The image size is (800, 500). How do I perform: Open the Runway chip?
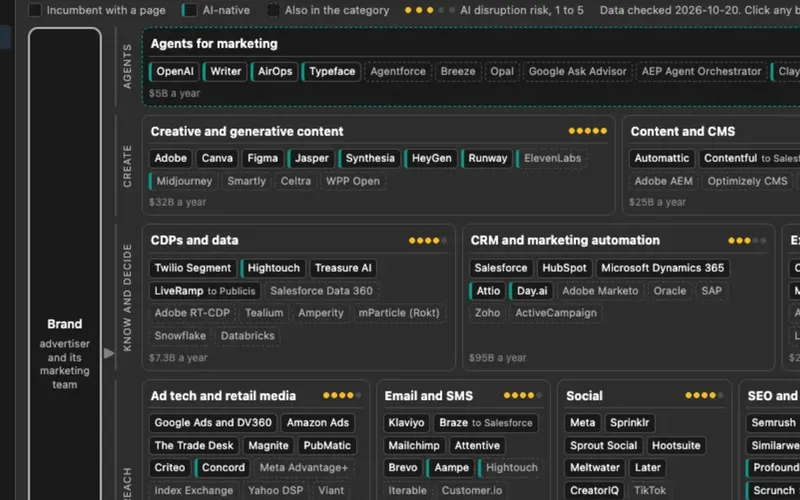point(487,158)
